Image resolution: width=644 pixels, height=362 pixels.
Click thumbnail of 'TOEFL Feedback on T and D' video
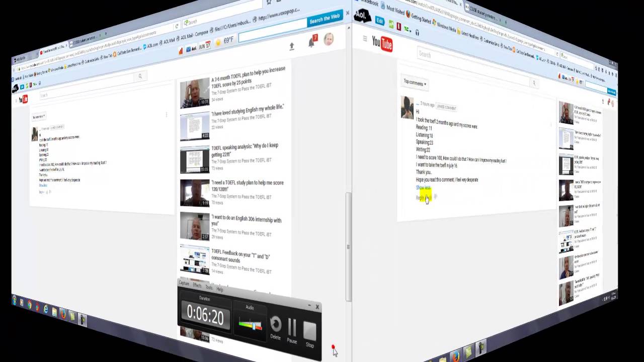point(195,259)
